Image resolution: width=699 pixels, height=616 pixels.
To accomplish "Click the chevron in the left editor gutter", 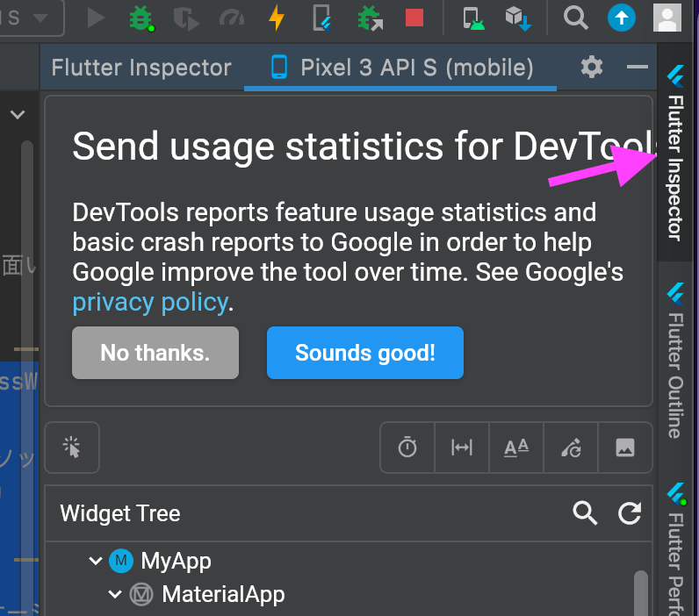I will pyautogui.click(x=18, y=114).
